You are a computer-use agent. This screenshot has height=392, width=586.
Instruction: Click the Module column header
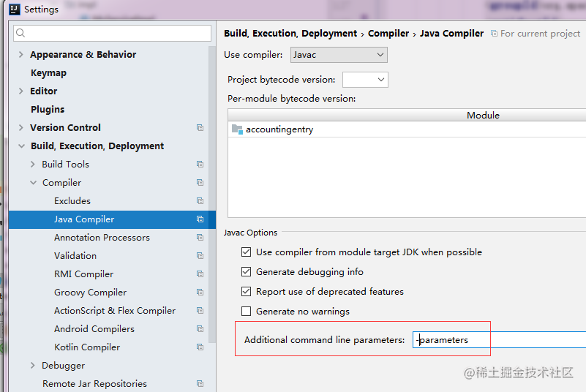click(483, 115)
